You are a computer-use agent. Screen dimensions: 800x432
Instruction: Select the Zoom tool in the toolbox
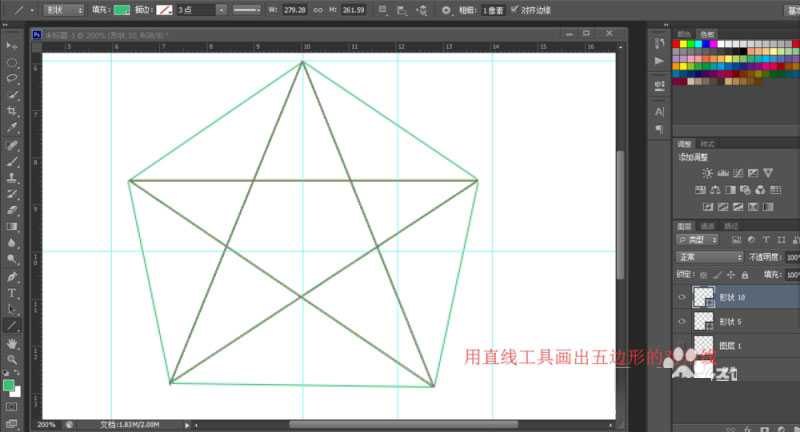[x=12, y=359]
